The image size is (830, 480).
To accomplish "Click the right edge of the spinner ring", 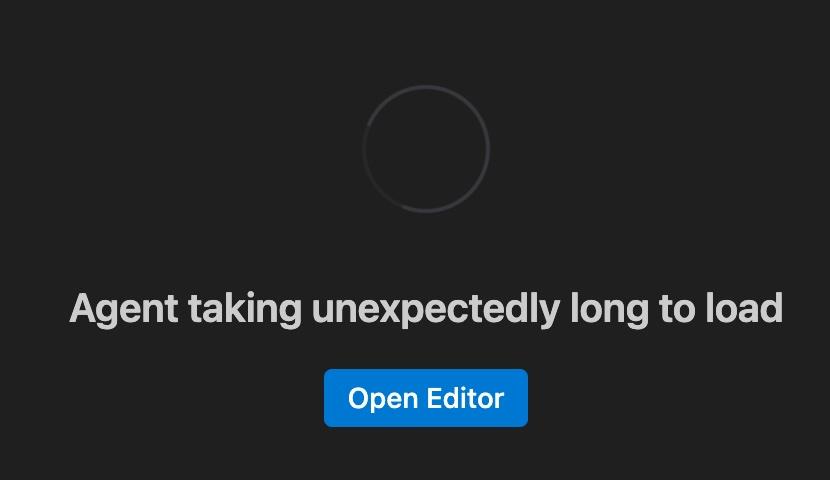I will point(488,149).
